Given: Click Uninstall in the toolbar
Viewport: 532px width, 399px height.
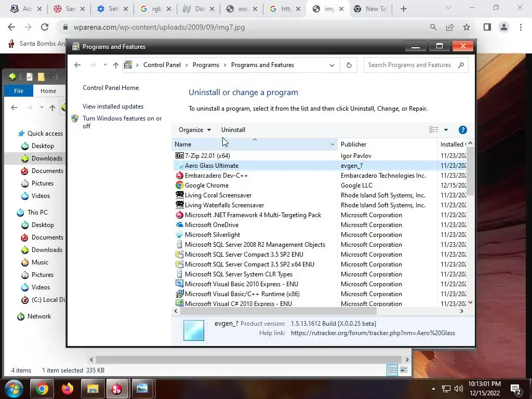Looking at the screenshot, I should coord(233,130).
